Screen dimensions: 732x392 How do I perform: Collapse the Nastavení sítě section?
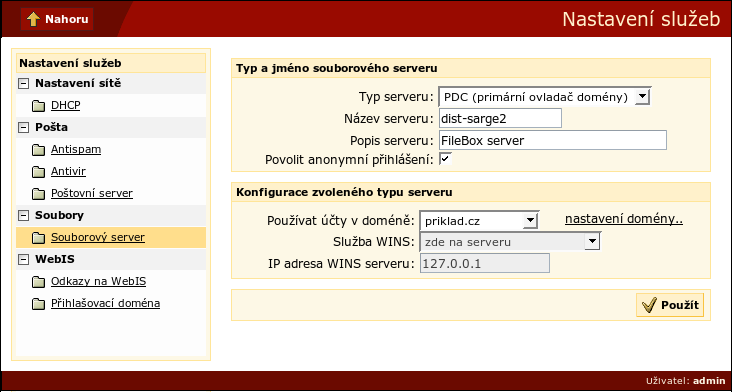(23, 84)
